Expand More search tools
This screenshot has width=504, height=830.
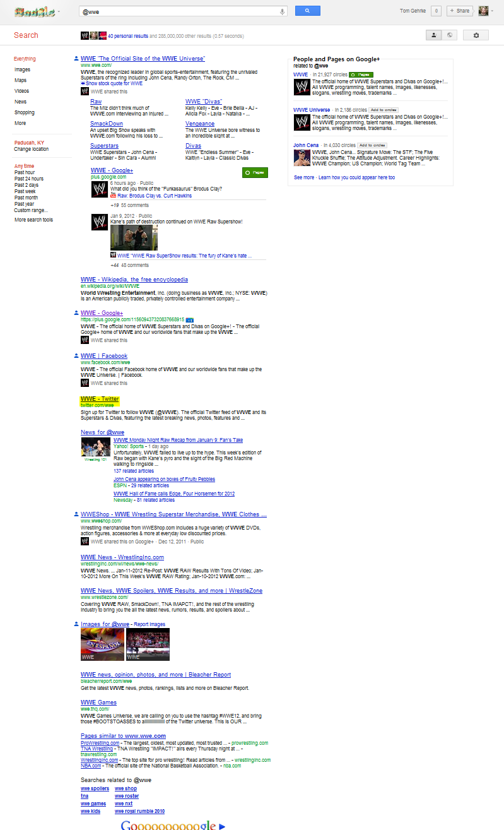point(34,220)
